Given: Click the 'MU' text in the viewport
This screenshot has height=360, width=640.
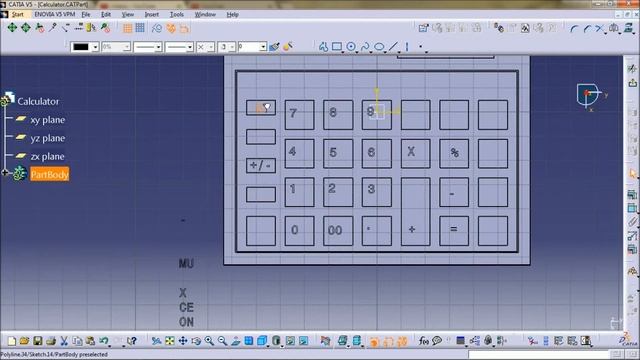Looking at the screenshot, I should (186, 264).
